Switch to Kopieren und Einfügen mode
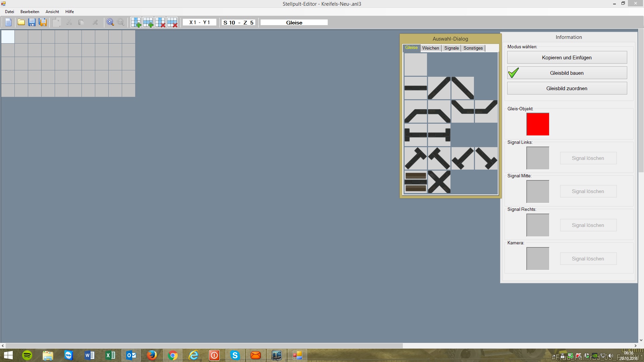Image resolution: width=644 pixels, height=362 pixels. coord(567,58)
